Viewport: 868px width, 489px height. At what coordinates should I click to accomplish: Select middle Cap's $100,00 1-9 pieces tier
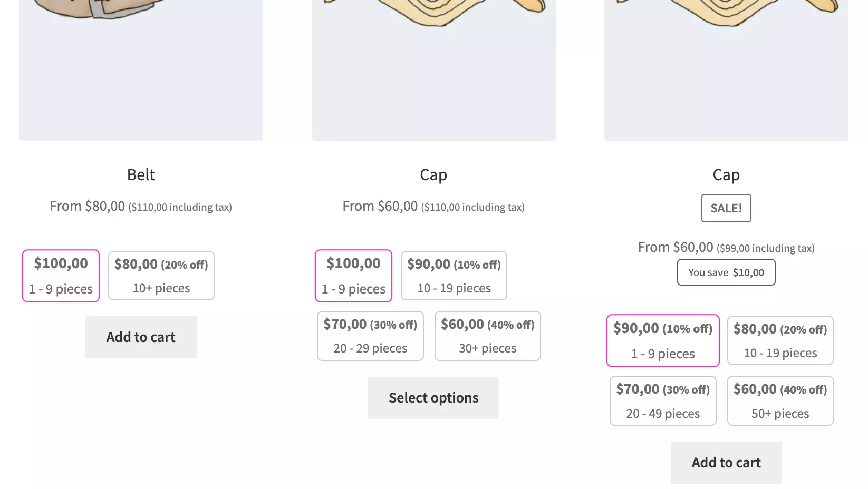pos(353,276)
